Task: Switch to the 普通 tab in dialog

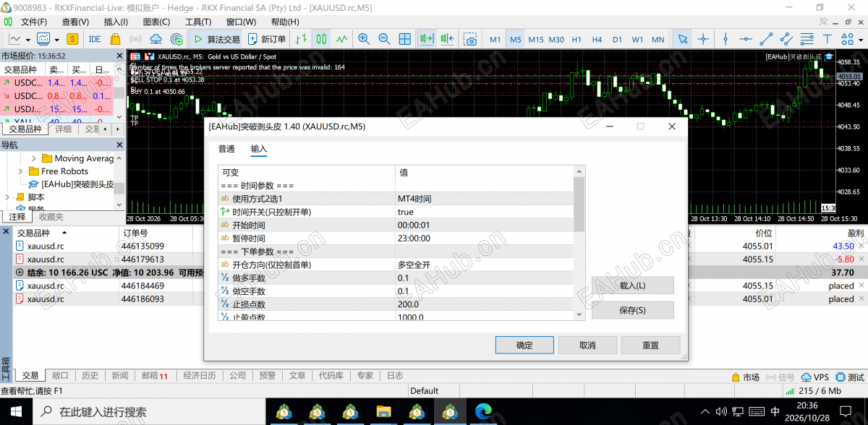Action: pyautogui.click(x=226, y=149)
